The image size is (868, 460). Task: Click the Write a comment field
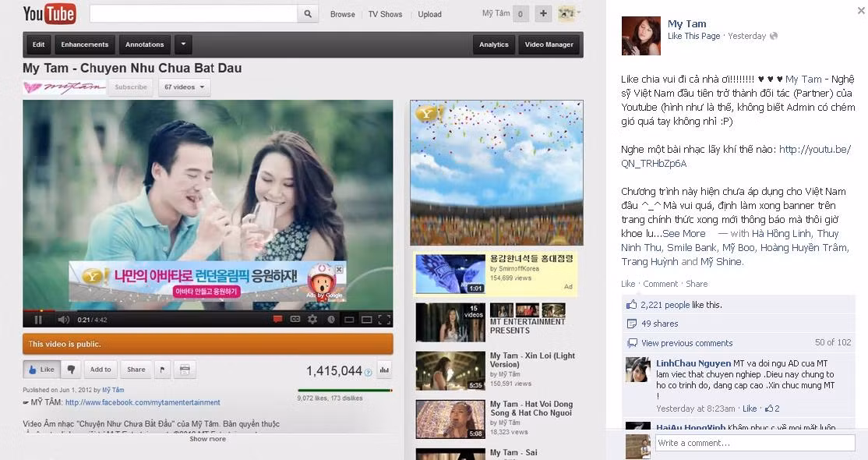pos(755,443)
